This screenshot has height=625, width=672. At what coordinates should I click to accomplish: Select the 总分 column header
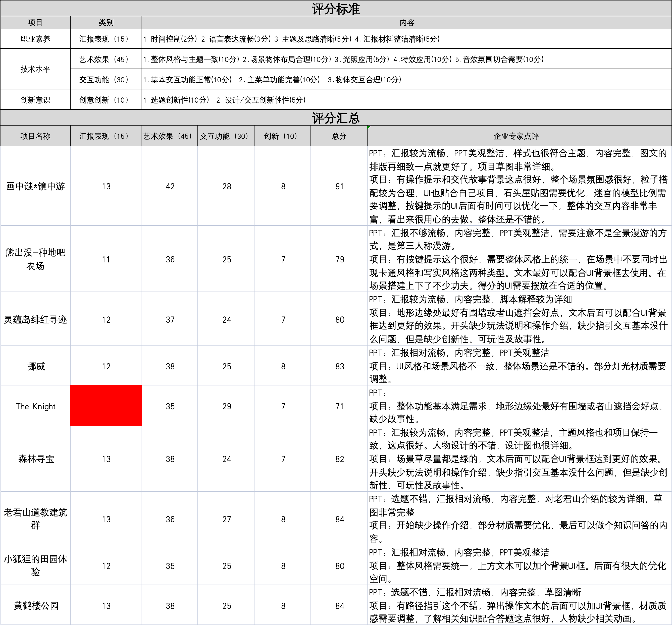pyautogui.click(x=339, y=136)
